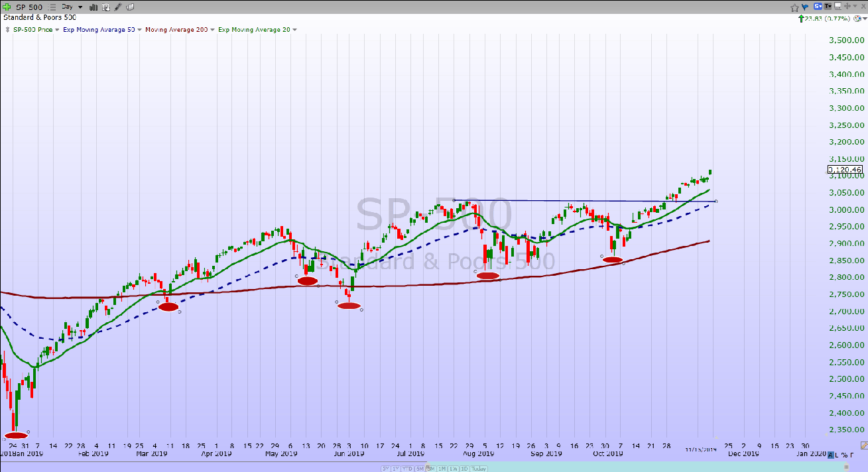This screenshot has width=868, height=472.
Task: Select the bar chart style icon
Action: tap(93, 7)
